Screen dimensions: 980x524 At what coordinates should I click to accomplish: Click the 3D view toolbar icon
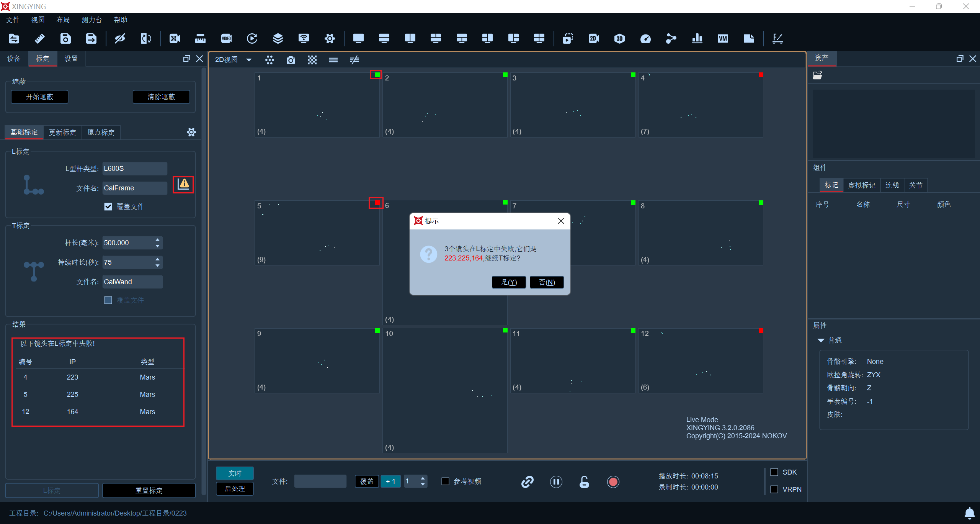[619, 38]
